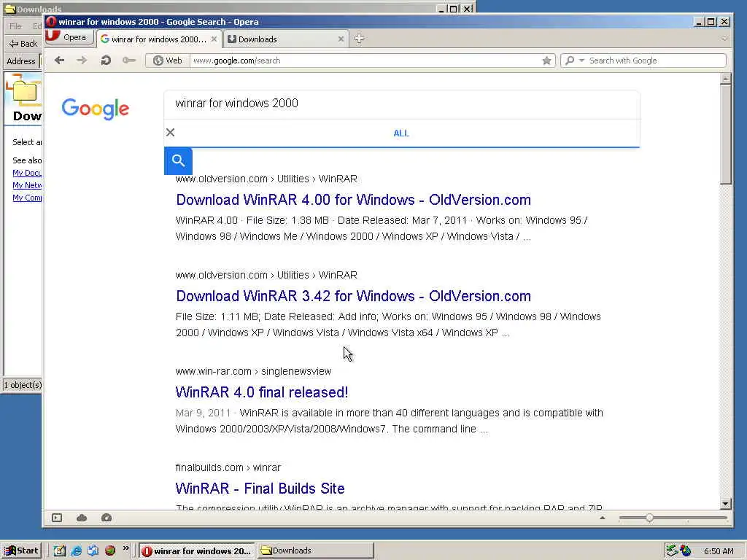Click the Downloads folder icon in Explorer pane
Image resolution: width=747 pixels, height=560 pixels.
pyautogui.click(x=24, y=90)
